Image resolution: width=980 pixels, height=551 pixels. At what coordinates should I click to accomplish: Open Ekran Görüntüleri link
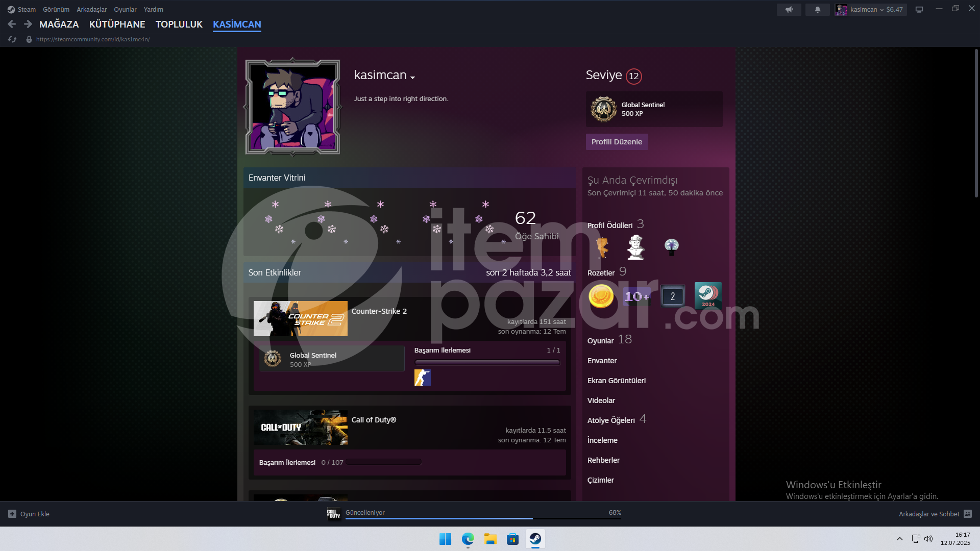(617, 381)
